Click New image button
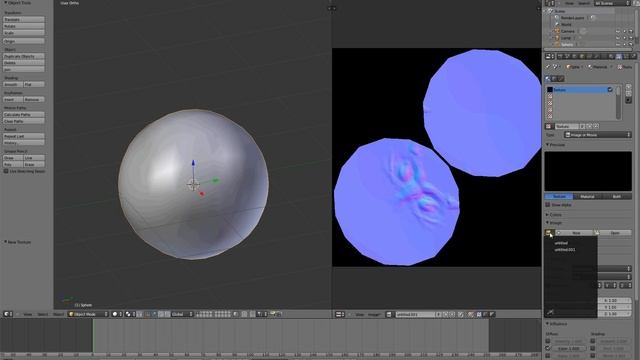 [x=574, y=233]
